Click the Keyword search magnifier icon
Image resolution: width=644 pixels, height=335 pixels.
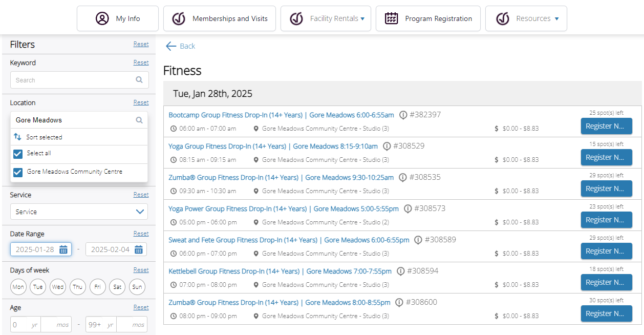click(139, 80)
